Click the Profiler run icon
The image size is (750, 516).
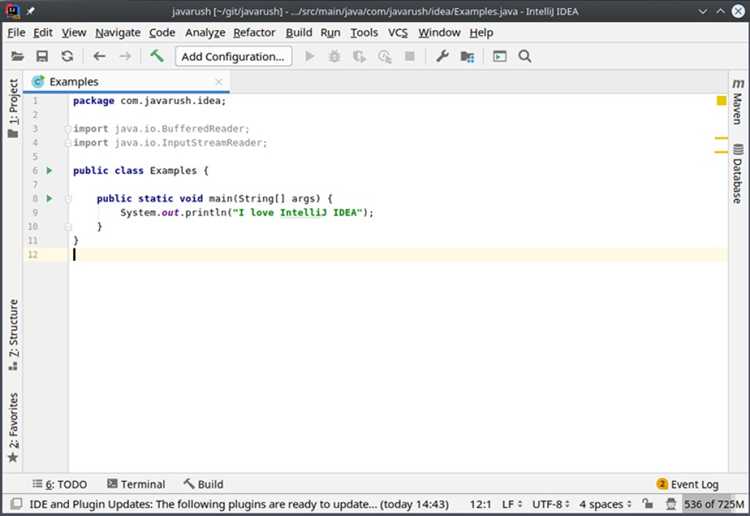pos(385,56)
